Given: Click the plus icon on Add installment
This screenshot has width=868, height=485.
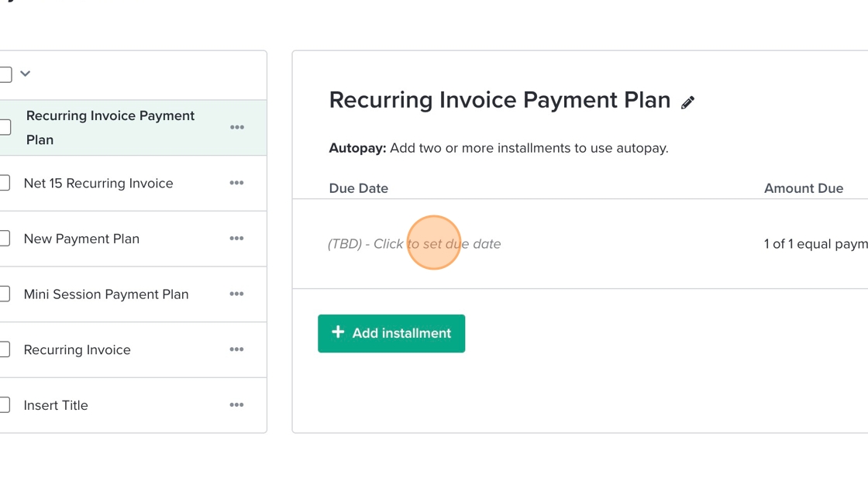Looking at the screenshot, I should point(338,332).
